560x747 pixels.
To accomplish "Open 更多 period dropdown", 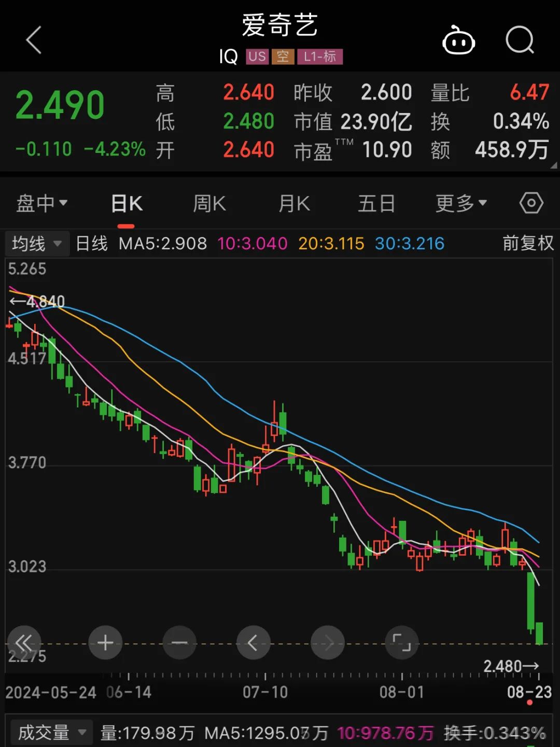I will (x=461, y=203).
